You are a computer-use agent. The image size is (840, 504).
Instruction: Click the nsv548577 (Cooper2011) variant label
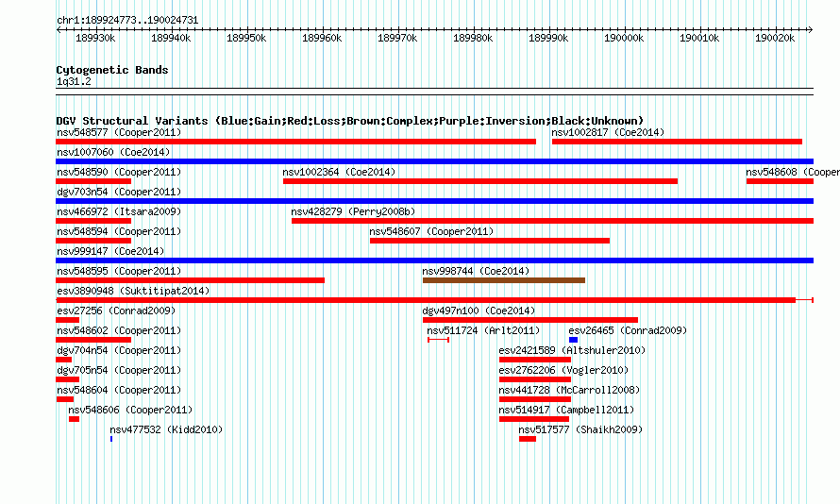(119, 132)
